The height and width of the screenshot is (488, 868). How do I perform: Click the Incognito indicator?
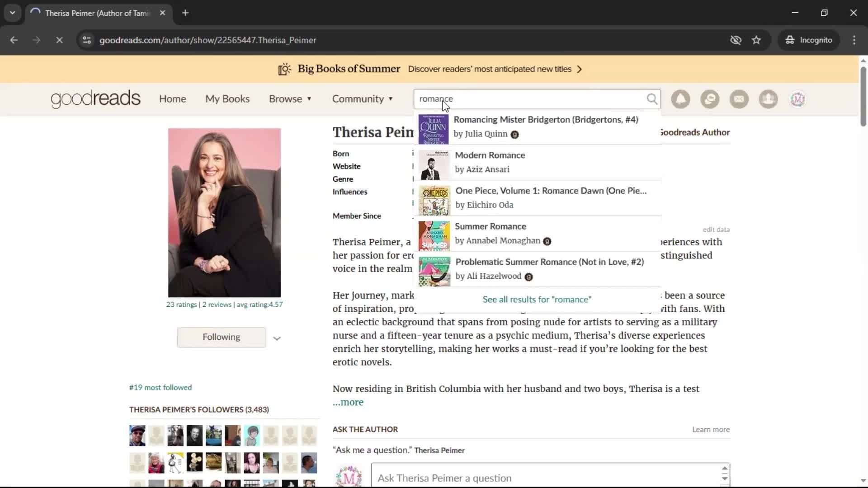(x=809, y=40)
